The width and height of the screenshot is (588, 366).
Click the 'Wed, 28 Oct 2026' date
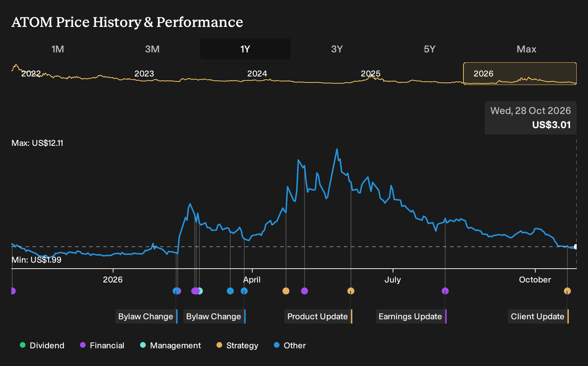coord(531,111)
